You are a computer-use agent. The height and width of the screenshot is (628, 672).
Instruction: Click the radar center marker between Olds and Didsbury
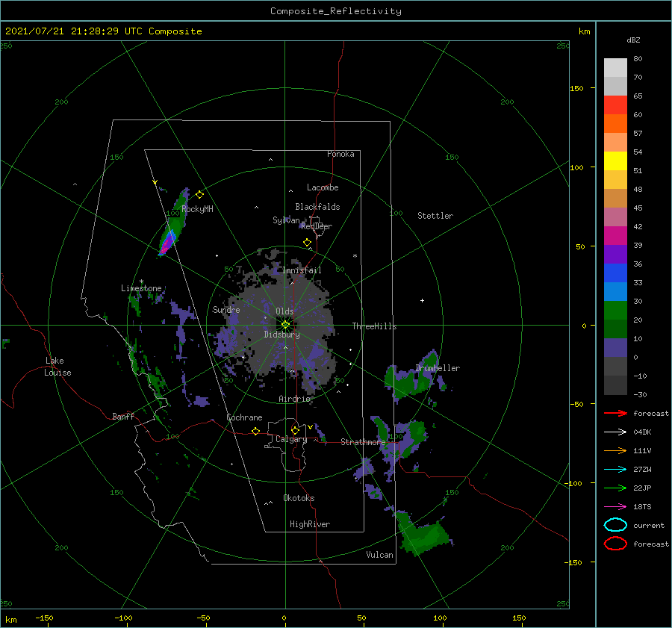285,325
